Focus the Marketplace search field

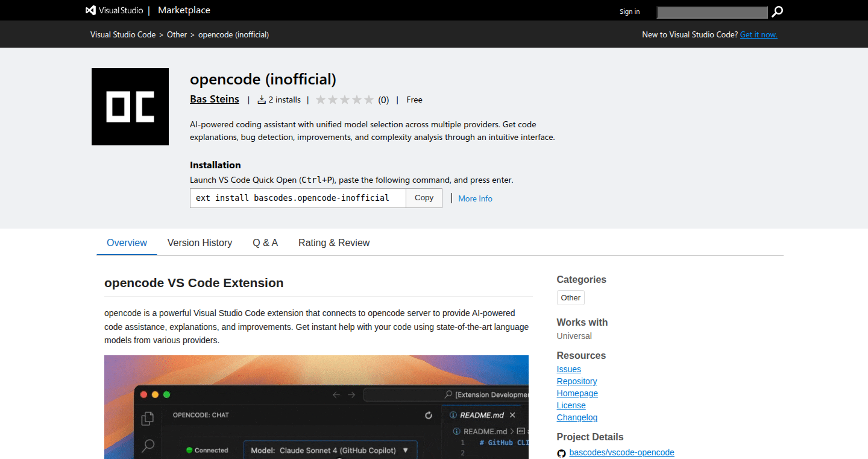(712, 12)
